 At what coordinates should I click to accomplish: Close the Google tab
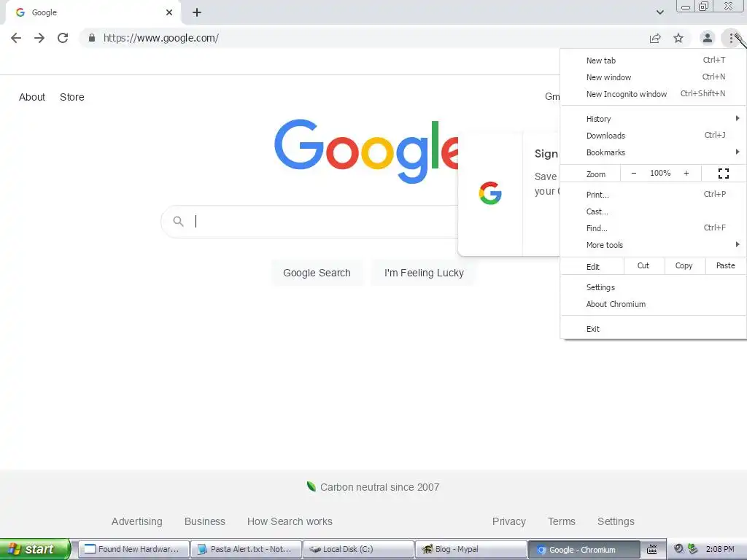(x=169, y=12)
